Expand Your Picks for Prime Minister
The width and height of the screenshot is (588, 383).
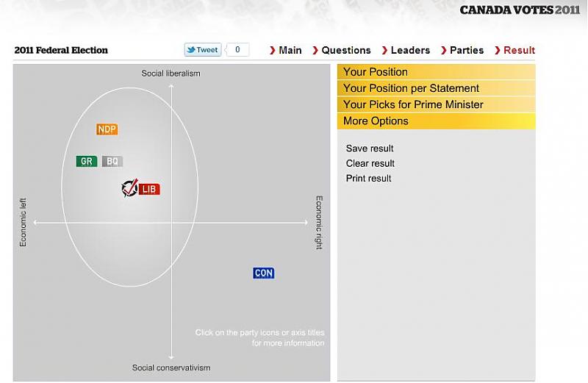click(436, 104)
